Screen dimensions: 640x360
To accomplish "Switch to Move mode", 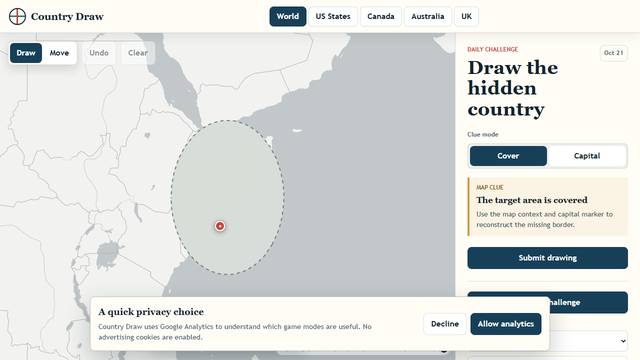I will tap(59, 53).
